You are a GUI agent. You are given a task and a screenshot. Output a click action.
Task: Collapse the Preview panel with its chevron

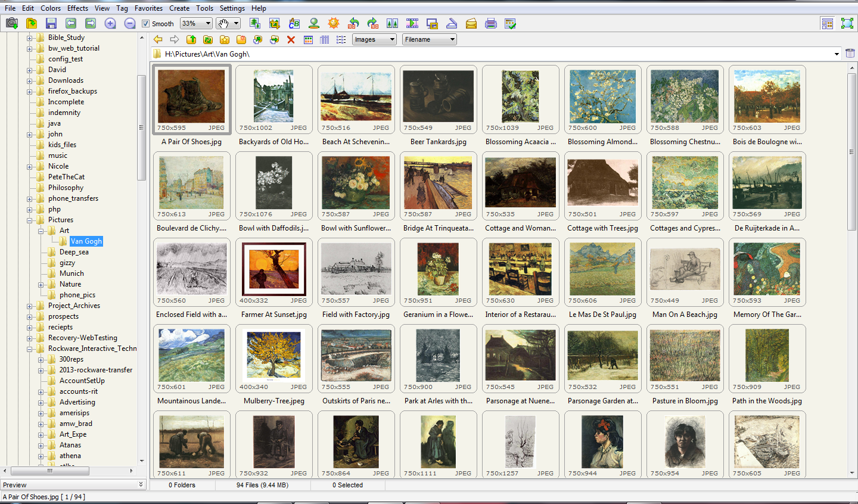pyautogui.click(x=141, y=484)
